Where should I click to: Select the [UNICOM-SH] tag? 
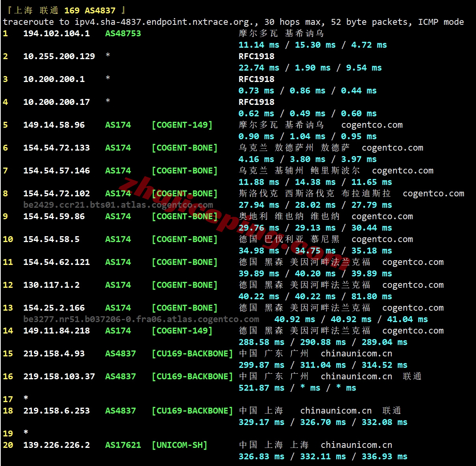[179, 445]
